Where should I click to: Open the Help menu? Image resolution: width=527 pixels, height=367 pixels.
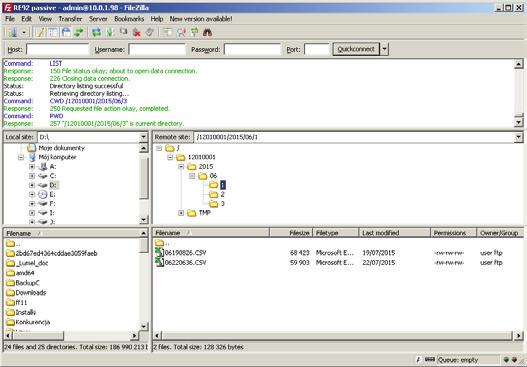(157, 19)
